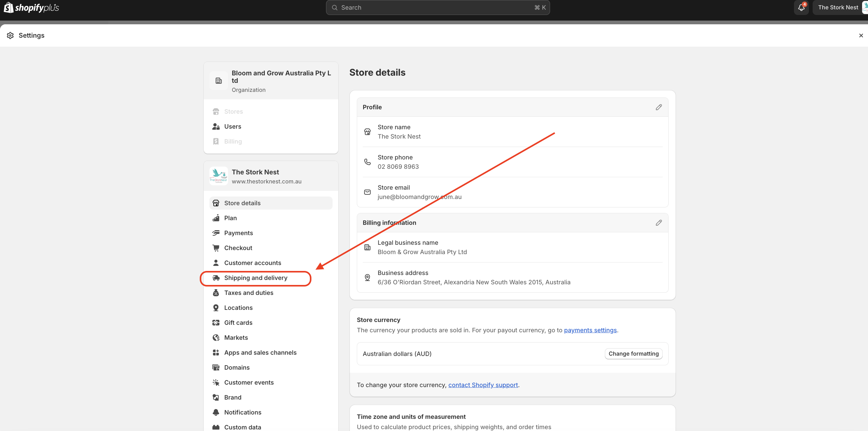Image resolution: width=868 pixels, height=431 pixels.
Task: Open Brand settings
Action: click(271, 397)
